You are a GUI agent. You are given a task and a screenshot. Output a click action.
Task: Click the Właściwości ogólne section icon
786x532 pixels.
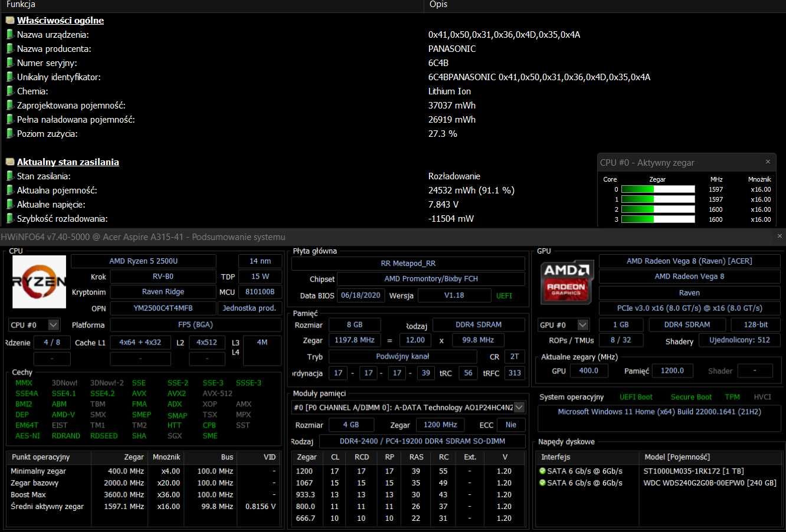[10, 20]
